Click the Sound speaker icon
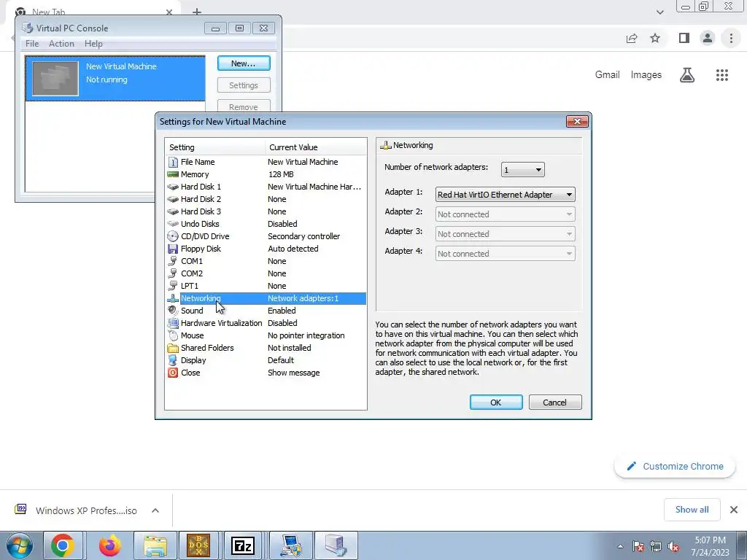The image size is (747, 560). point(173,311)
